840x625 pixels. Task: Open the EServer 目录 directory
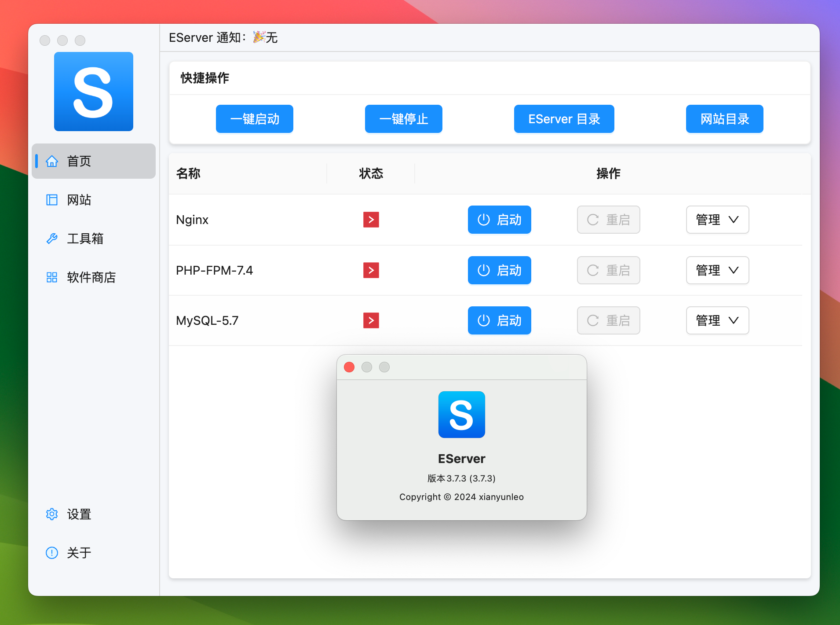coord(564,119)
